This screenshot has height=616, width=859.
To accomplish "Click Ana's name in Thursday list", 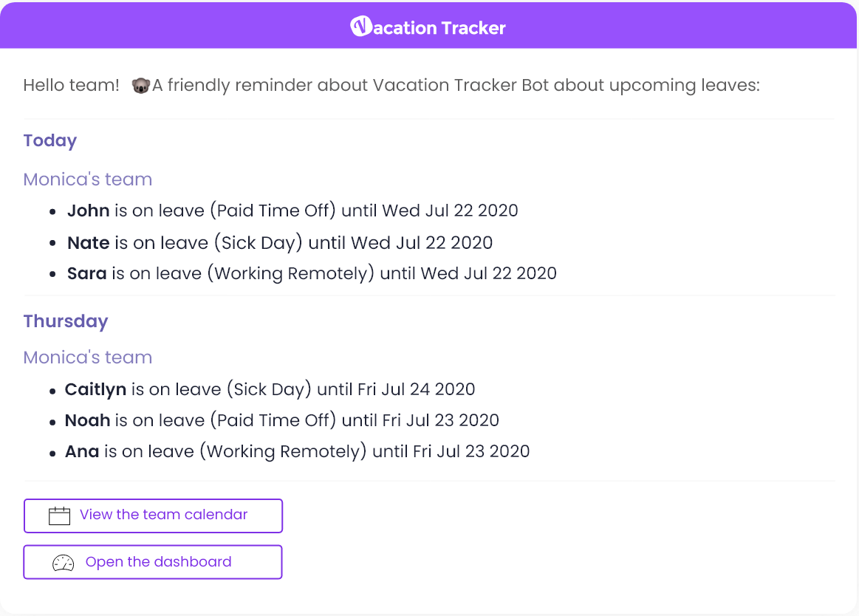I will (x=82, y=451).
